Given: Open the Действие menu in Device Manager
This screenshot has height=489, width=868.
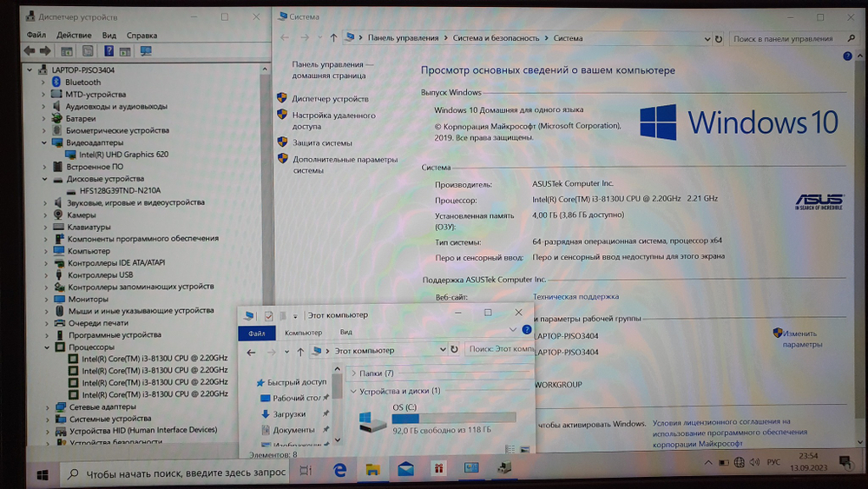Looking at the screenshot, I should [x=74, y=36].
